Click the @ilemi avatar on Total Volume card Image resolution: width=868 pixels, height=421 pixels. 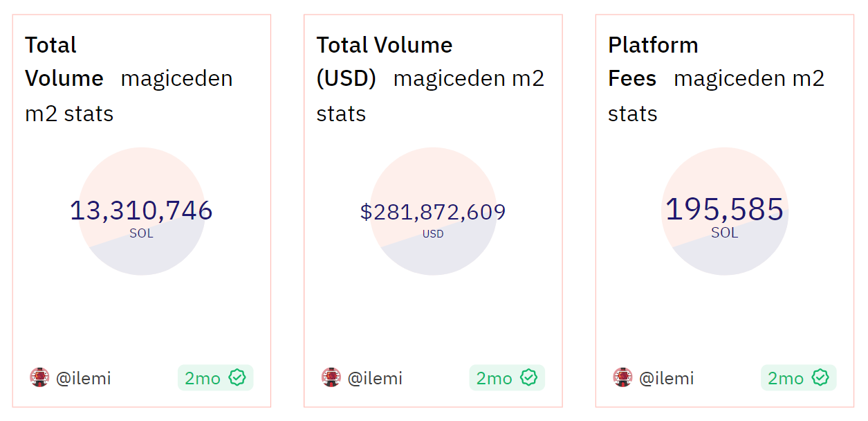[x=39, y=377]
